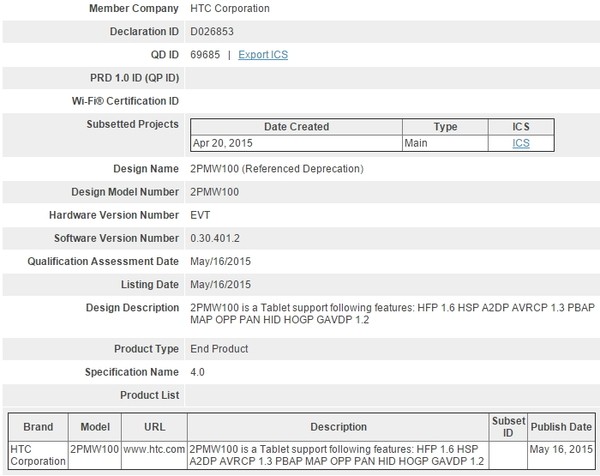Click the Date Created column header
The height and width of the screenshot is (476, 600).
coord(294,127)
